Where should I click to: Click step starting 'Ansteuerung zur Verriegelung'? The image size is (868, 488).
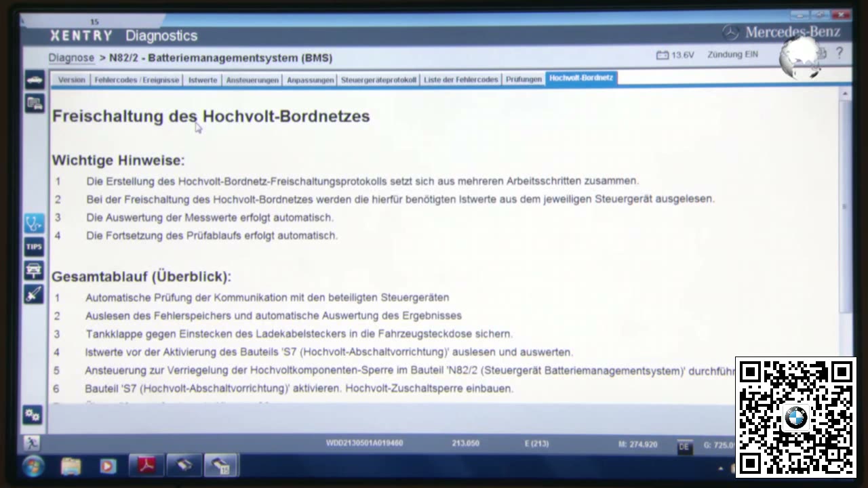[410, 371]
